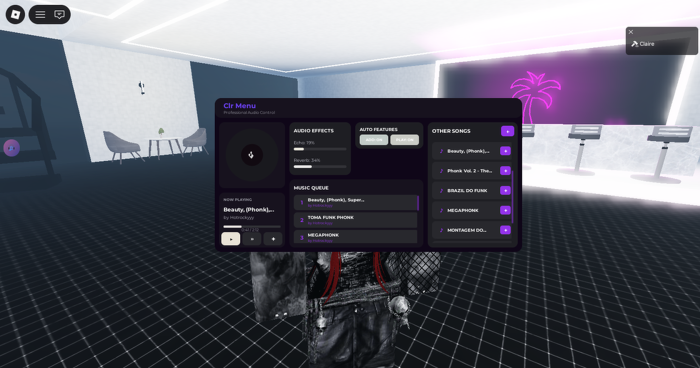Click the purple button beside Other Songs

[x=507, y=131]
